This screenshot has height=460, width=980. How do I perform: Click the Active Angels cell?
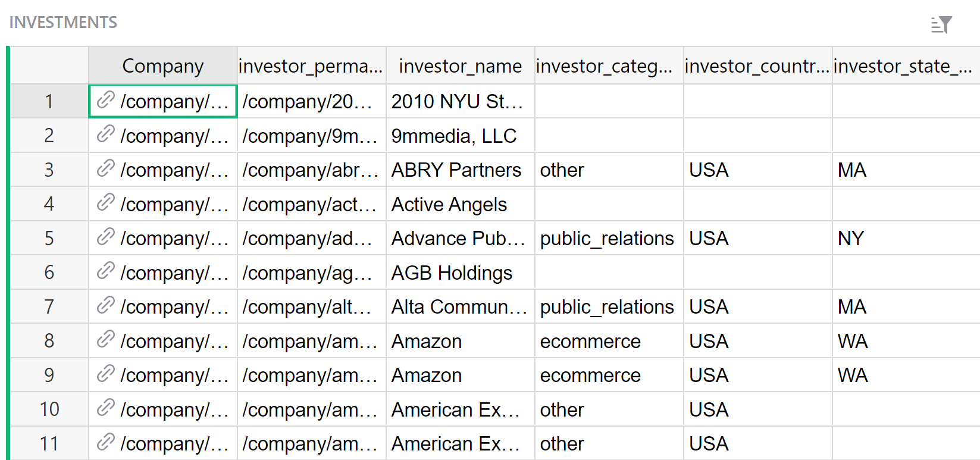tap(449, 205)
